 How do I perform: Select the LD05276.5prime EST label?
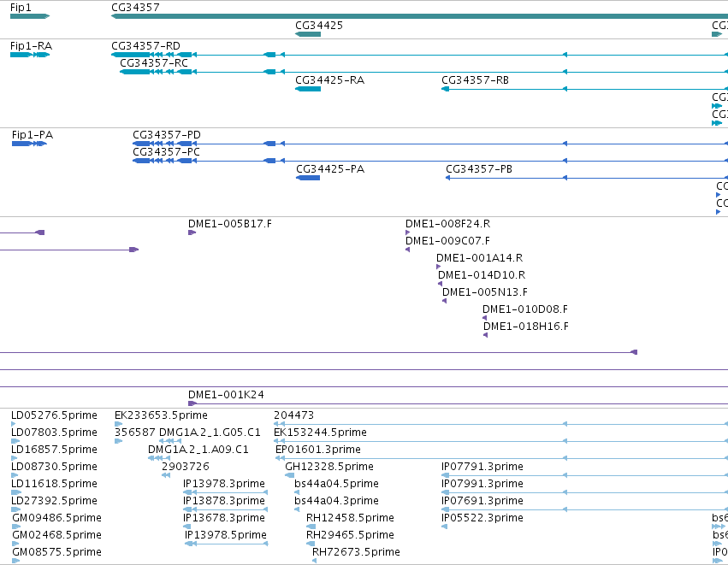54,415
